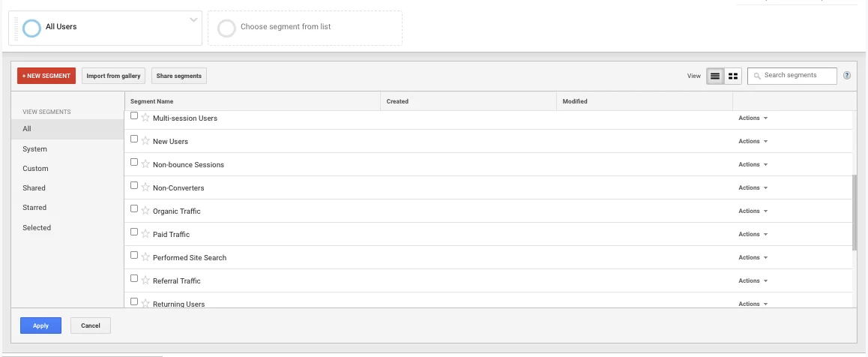Filter by Starred segments
868x357 pixels.
tap(34, 208)
